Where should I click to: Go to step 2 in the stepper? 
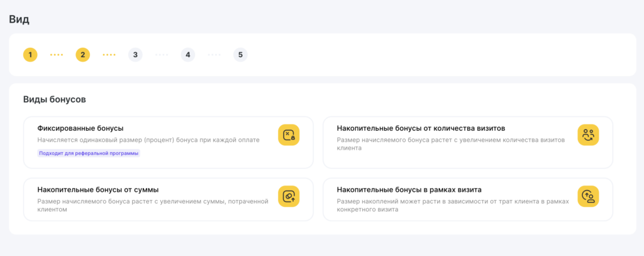tap(82, 55)
